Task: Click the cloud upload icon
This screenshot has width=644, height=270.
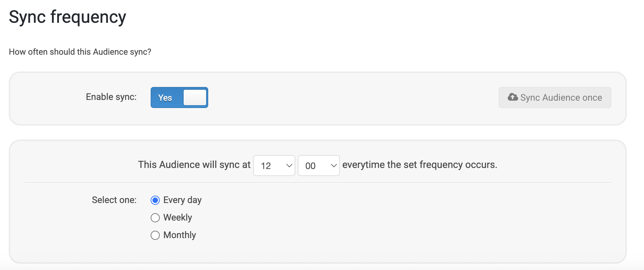Action: (513, 97)
